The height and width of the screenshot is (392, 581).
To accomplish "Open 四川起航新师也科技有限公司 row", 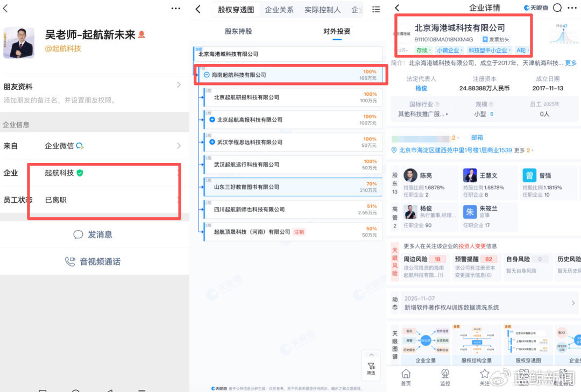I will tap(293, 209).
